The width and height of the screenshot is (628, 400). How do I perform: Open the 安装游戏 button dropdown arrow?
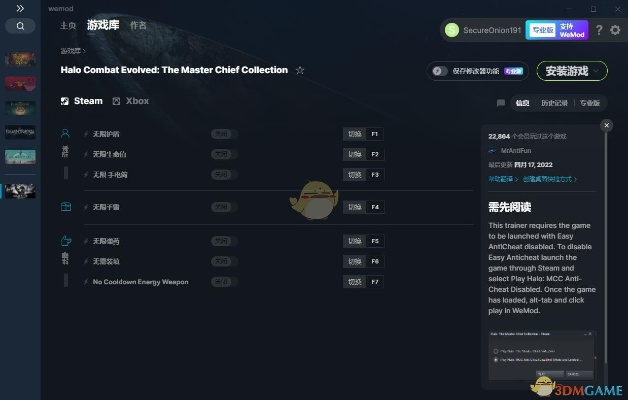coord(598,71)
